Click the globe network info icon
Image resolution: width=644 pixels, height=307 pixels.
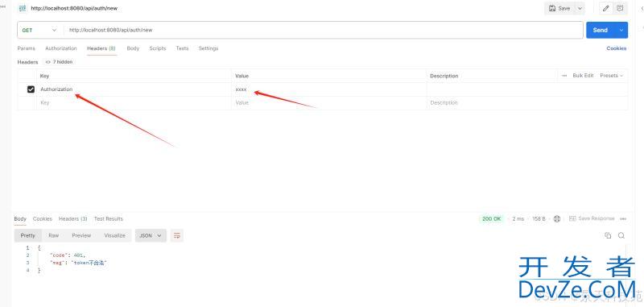click(557, 218)
